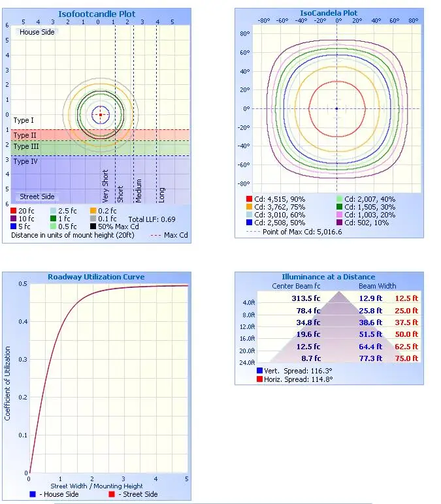Viewport: 441px width, 504px height.
Task: Select the Roadway Utilization Curve header
Action: tap(96, 277)
